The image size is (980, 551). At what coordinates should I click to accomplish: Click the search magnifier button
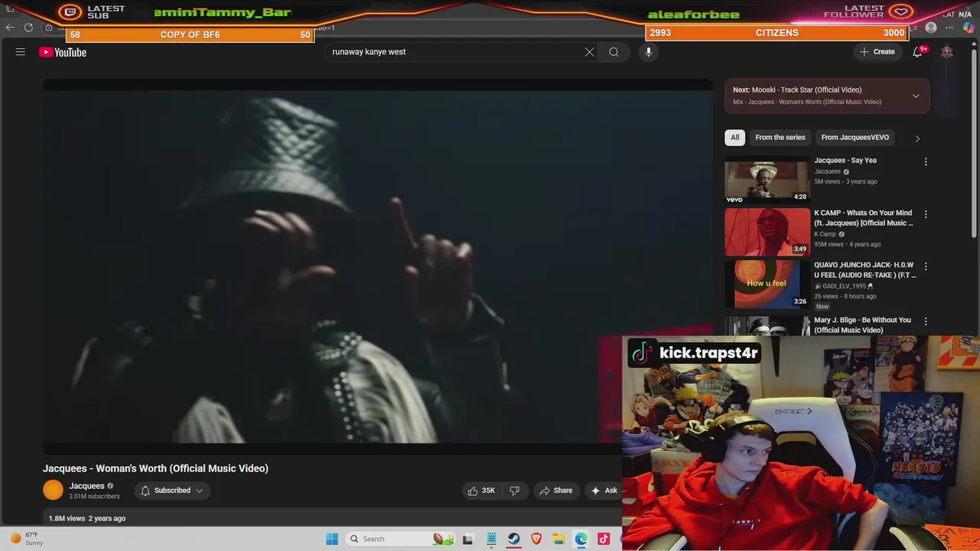(614, 52)
